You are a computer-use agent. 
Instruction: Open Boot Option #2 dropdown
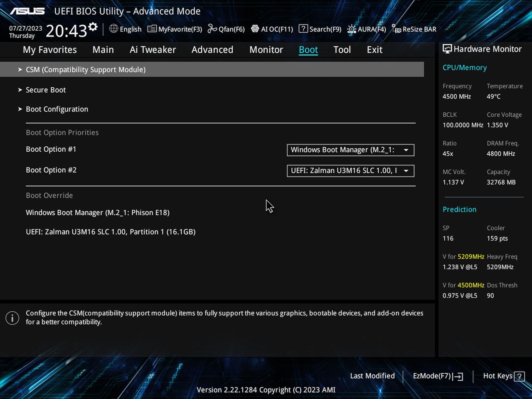[x=350, y=170]
